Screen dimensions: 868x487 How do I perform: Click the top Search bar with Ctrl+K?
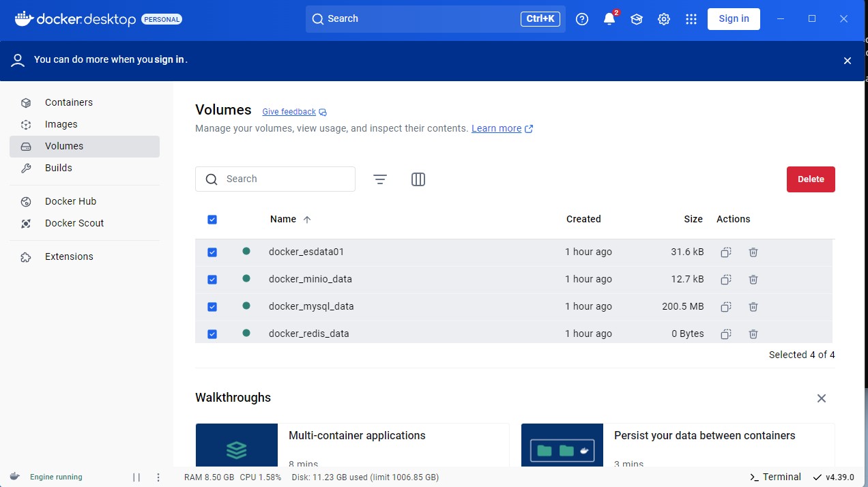(x=435, y=19)
